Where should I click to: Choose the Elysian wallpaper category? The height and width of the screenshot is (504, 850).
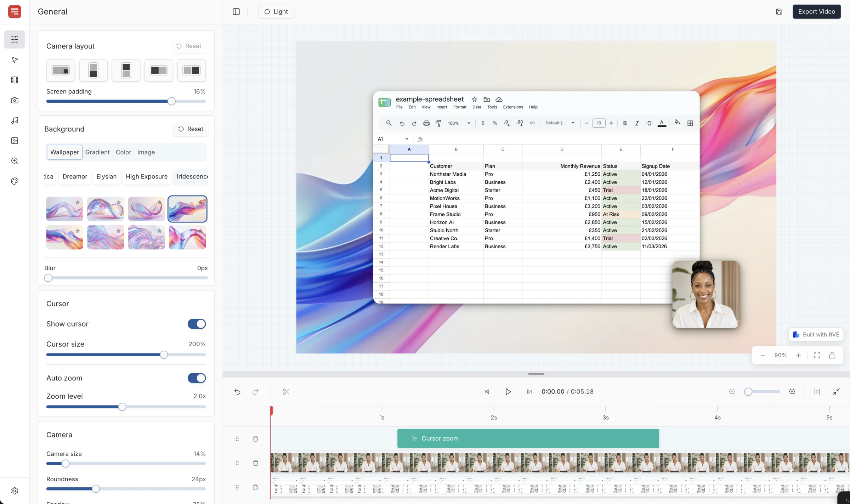click(107, 176)
